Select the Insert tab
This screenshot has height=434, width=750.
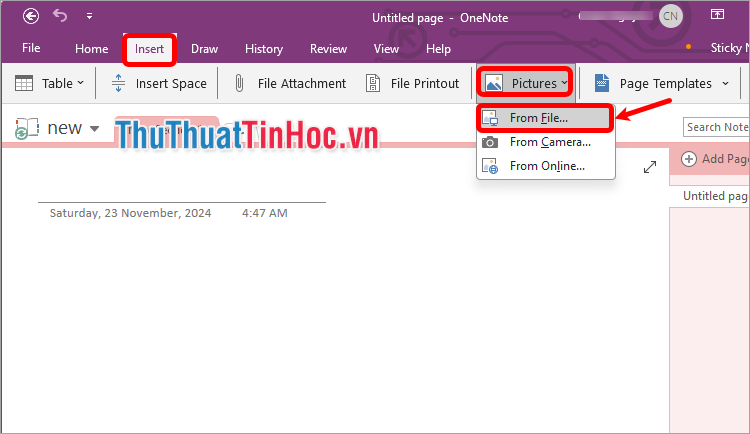point(149,49)
